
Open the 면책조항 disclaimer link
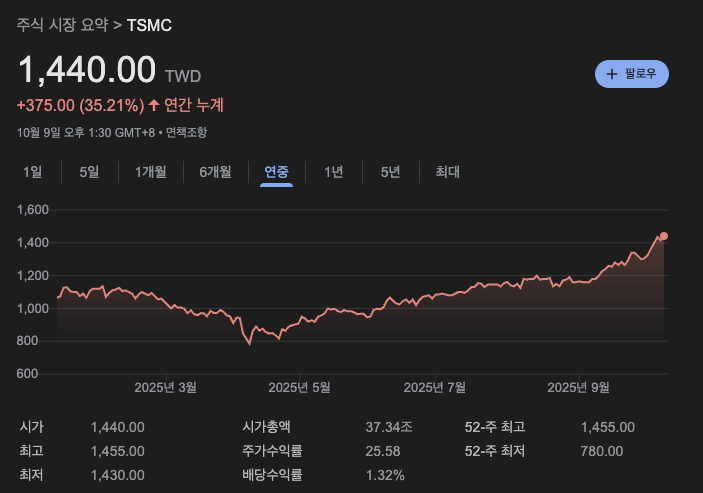point(187,132)
